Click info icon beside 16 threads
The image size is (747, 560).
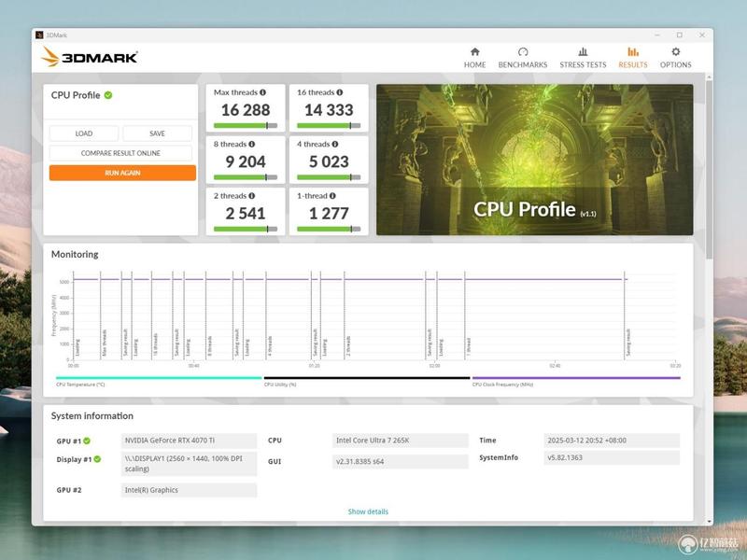[x=340, y=92]
